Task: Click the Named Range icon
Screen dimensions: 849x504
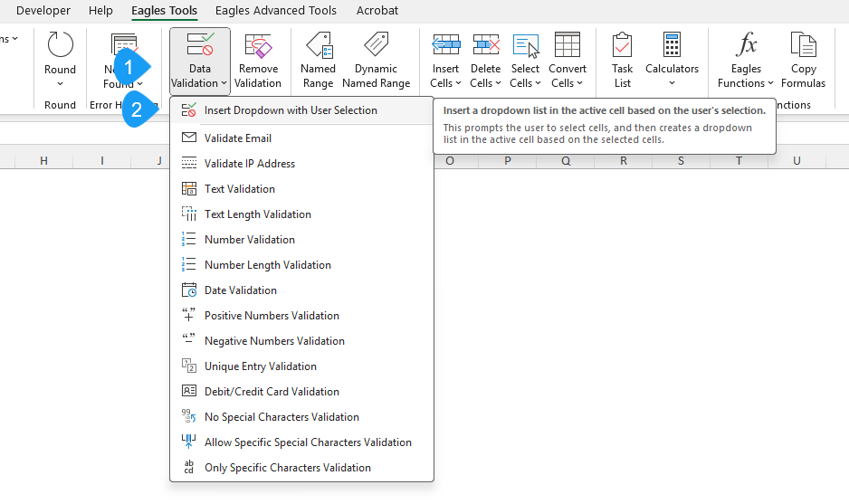Action: point(319,45)
